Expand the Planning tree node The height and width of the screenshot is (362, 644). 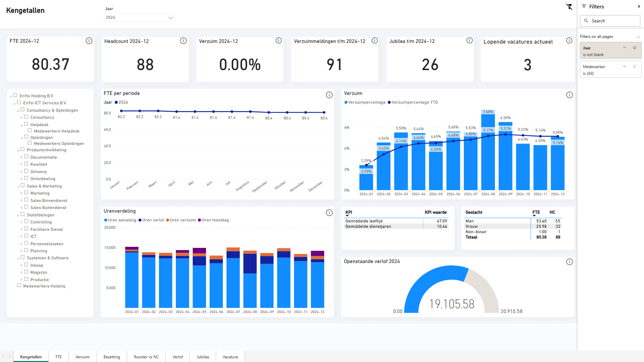click(x=21, y=251)
